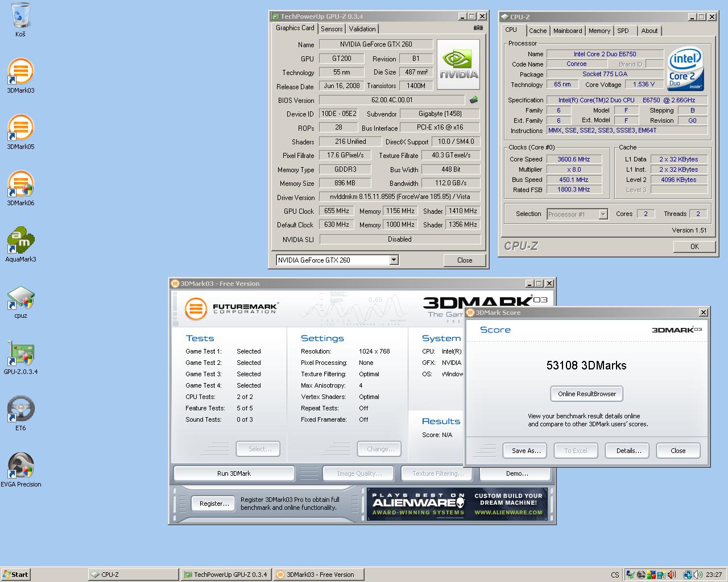This screenshot has height=582, width=728.
Task: Open the AquaMark3 desktop shortcut
Action: (20, 244)
